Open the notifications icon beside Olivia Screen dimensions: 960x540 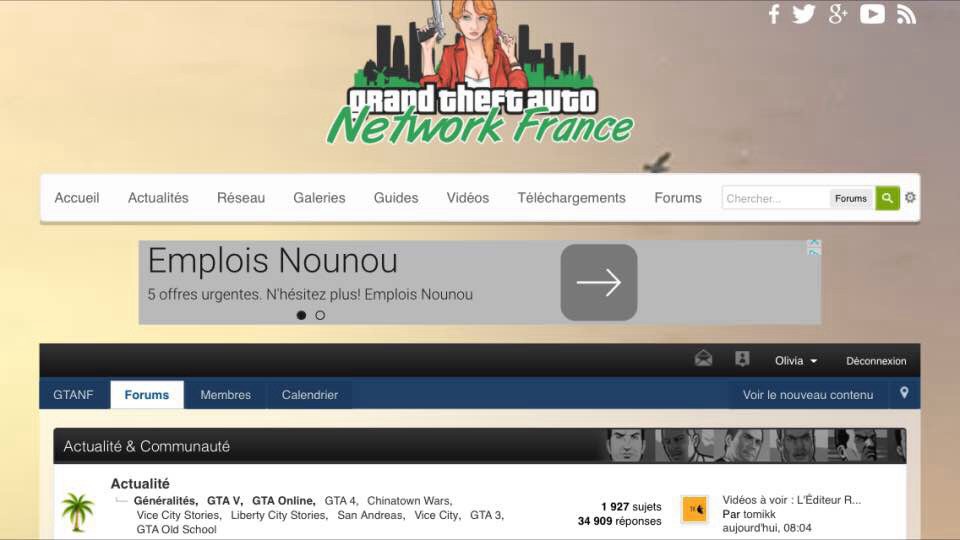tap(742, 360)
